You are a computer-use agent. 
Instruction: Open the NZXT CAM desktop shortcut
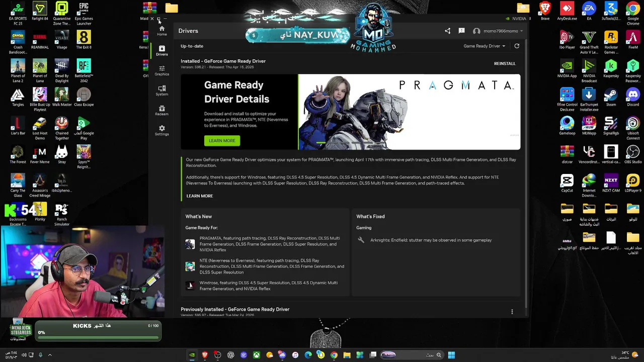point(611,184)
